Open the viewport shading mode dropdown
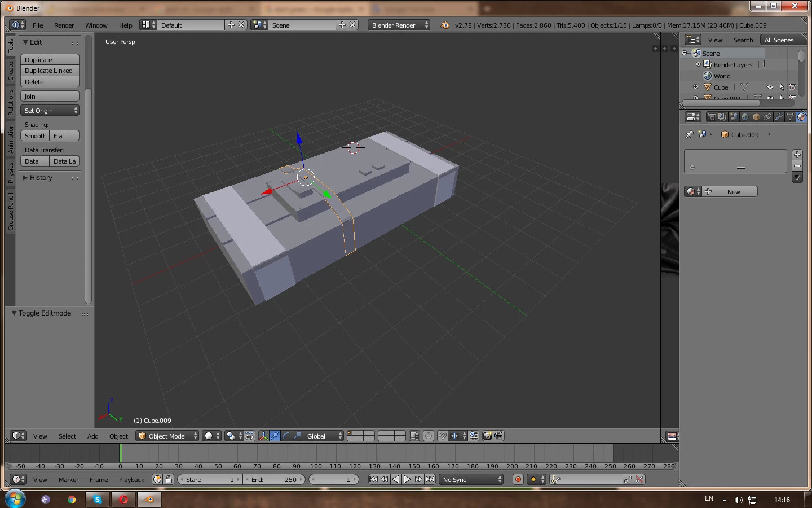Screen dimensions: 812x508 pyautogui.click(x=211, y=436)
